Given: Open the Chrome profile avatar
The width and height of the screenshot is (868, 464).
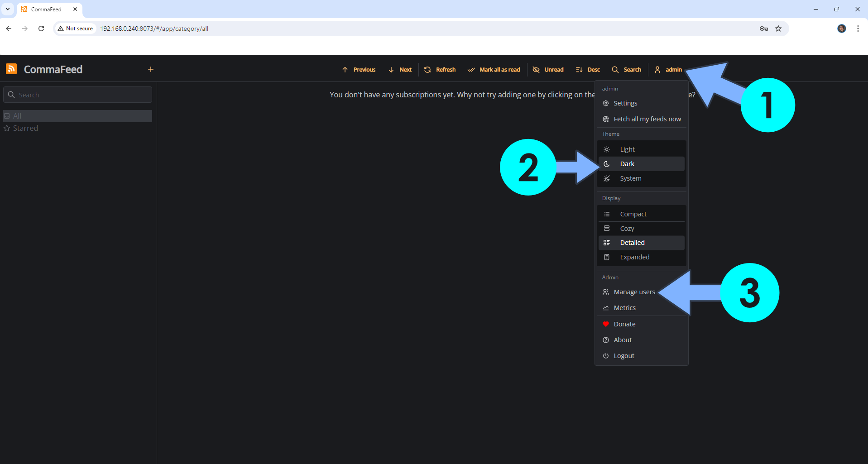Looking at the screenshot, I should point(842,29).
